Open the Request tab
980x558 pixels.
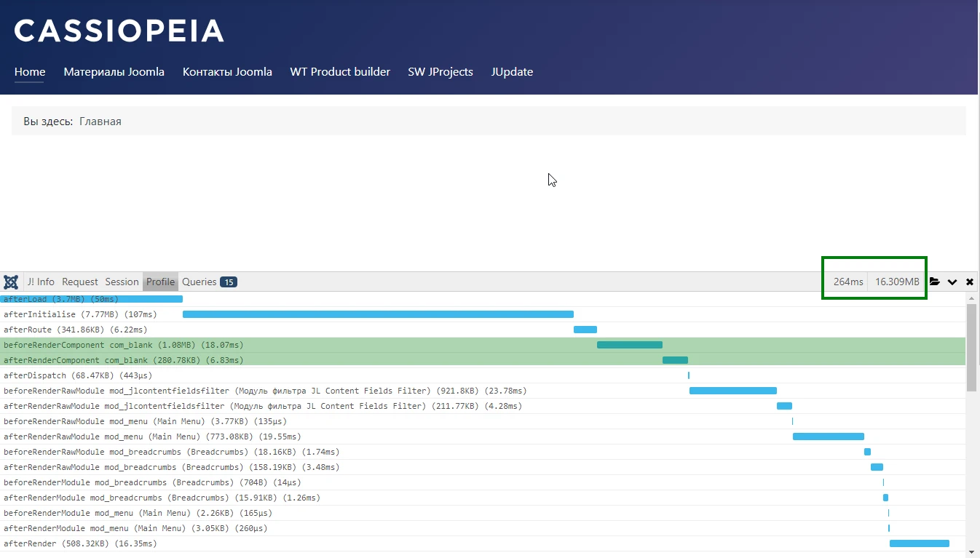pos(79,282)
